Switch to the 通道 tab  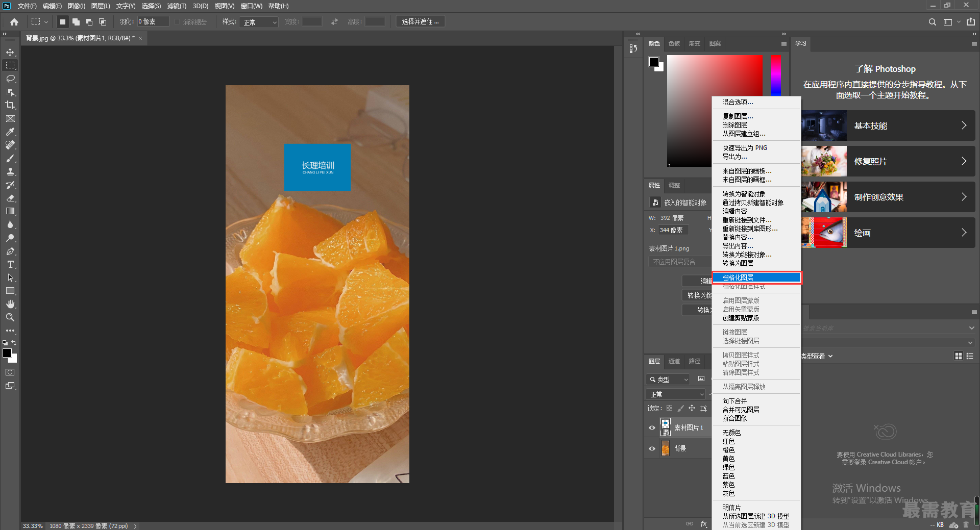point(674,361)
